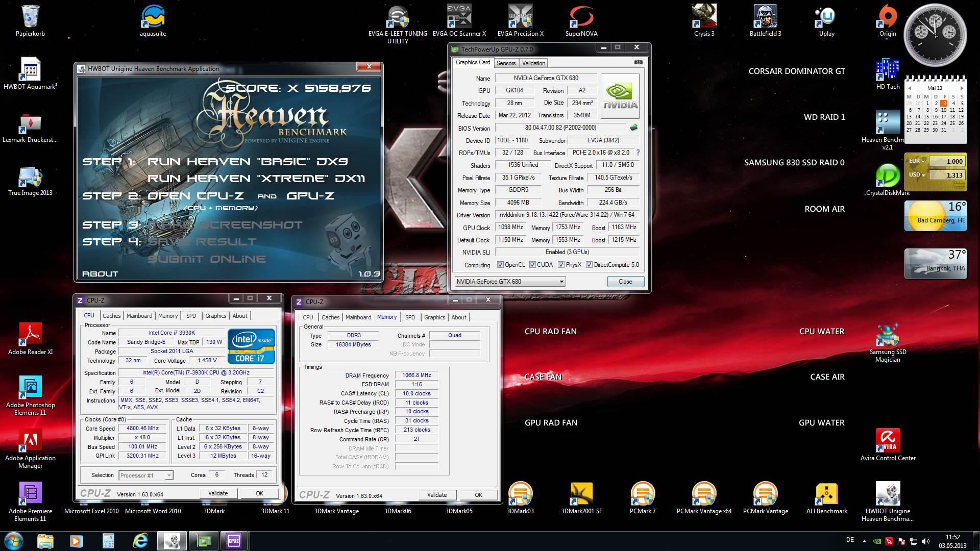Click Validate in the left CPU-Z window
This screenshot has width=980, height=551.
point(218,493)
